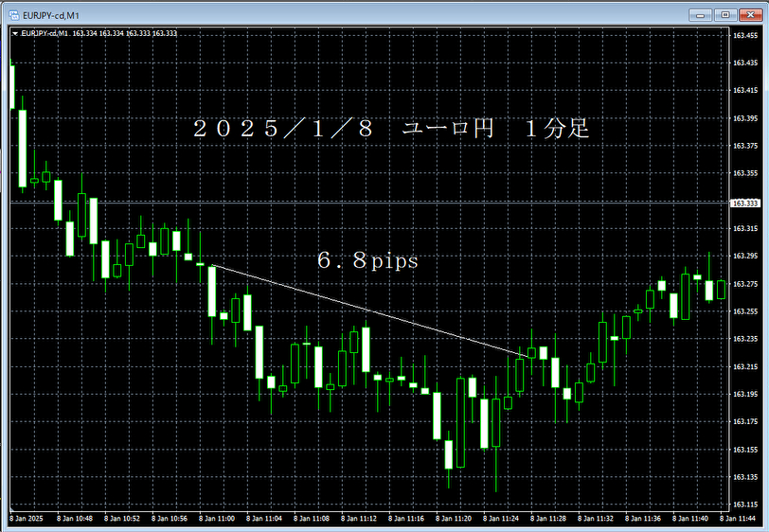Select the 6.8pips text label
This screenshot has width=769, height=532.
[367, 260]
